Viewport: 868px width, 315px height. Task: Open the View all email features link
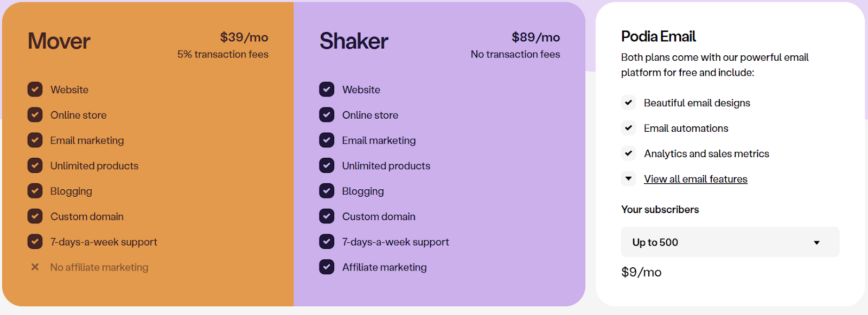[x=695, y=179]
